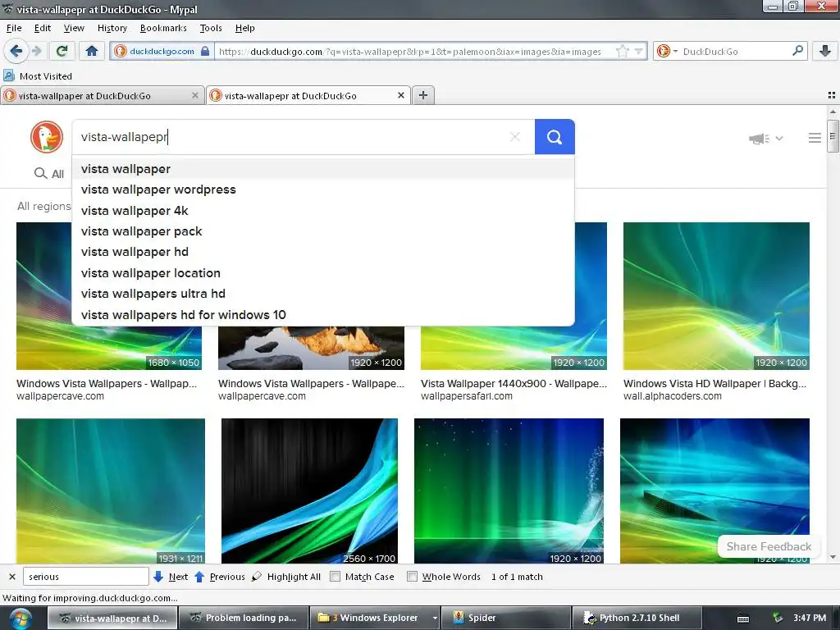Image resolution: width=840 pixels, height=630 pixels.
Task: Open the Home page button
Action: pos(92,51)
